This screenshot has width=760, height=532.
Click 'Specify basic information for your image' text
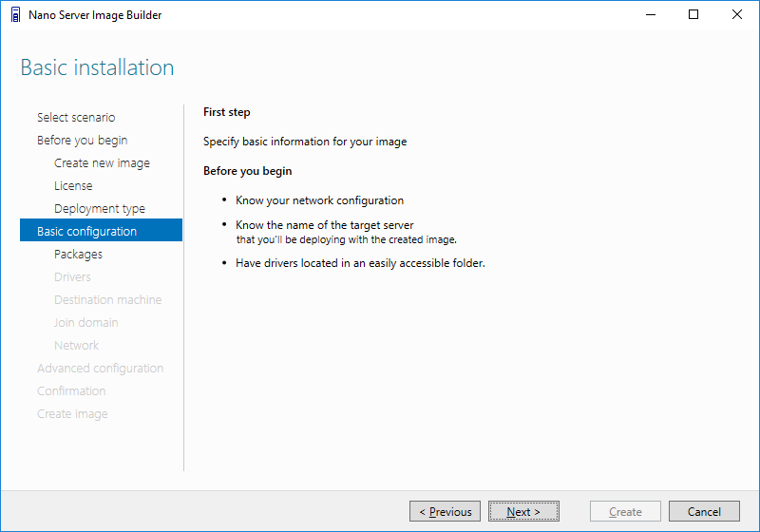[305, 142]
